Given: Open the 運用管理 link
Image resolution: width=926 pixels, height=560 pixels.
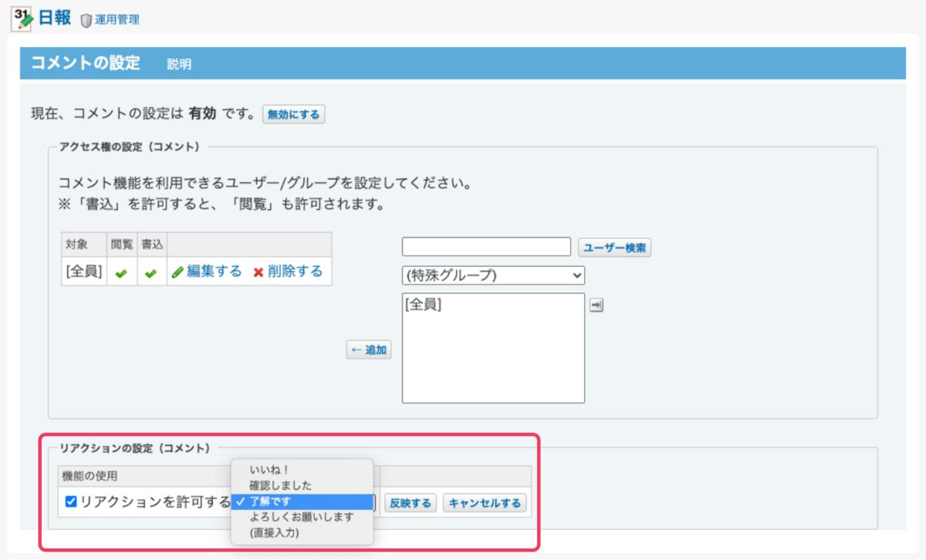Looking at the screenshot, I should coord(117,20).
